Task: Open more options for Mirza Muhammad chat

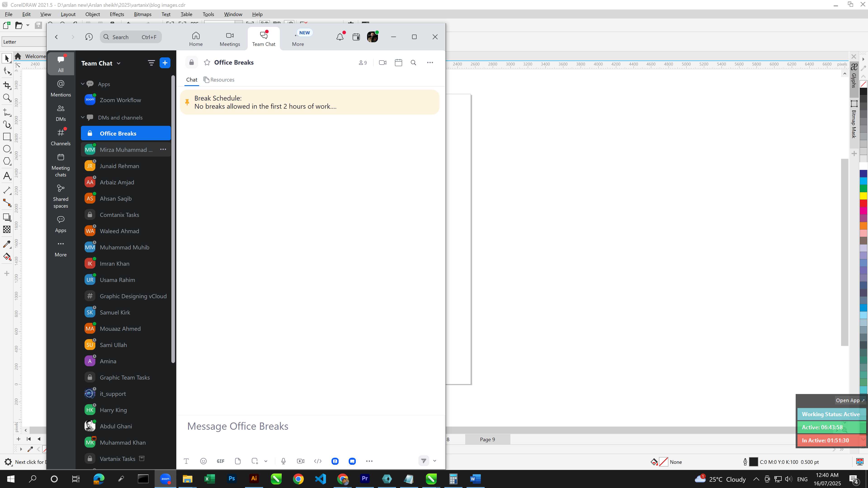Action: 163,150
